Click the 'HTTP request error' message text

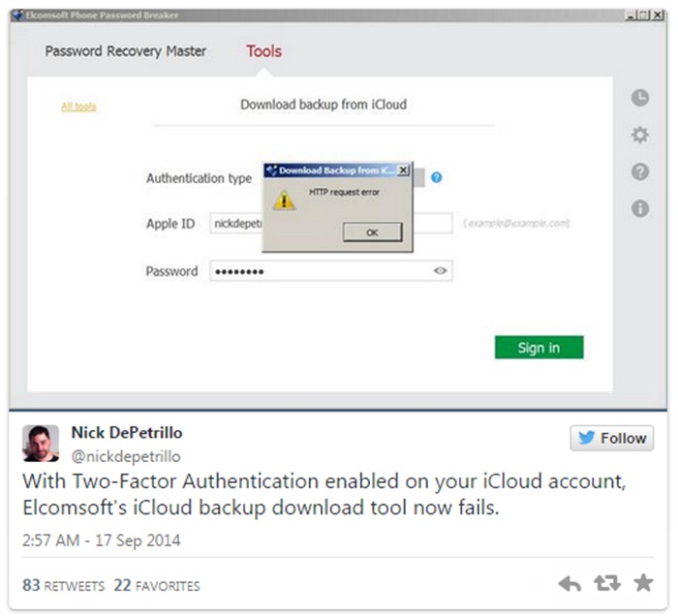[x=344, y=192]
